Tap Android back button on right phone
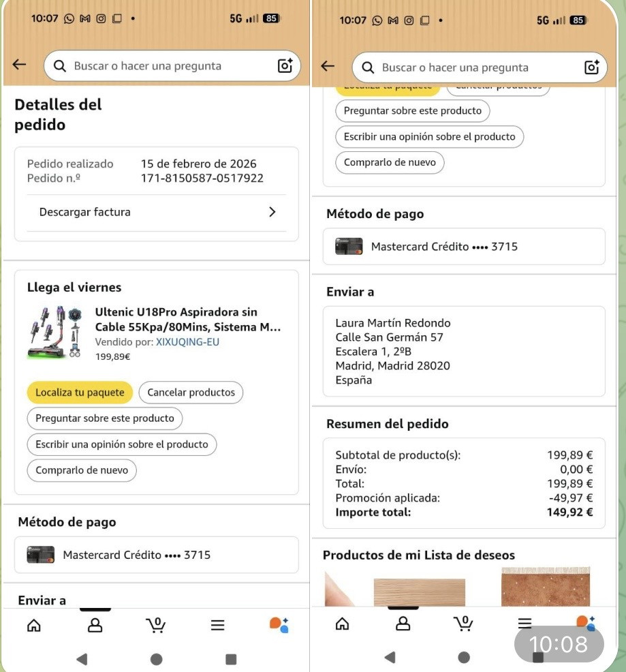The height and width of the screenshot is (672, 626). (x=390, y=657)
